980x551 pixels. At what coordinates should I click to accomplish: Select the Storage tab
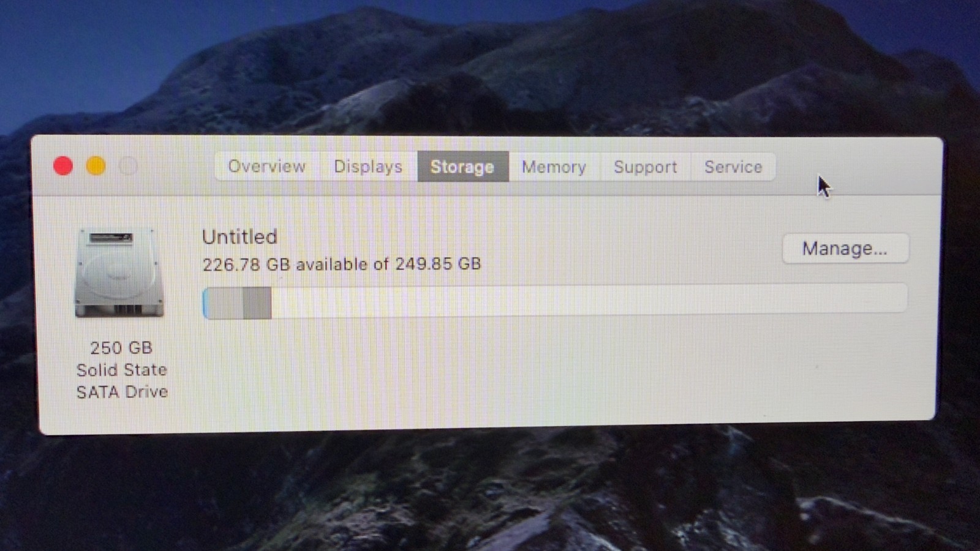click(462, 167)
